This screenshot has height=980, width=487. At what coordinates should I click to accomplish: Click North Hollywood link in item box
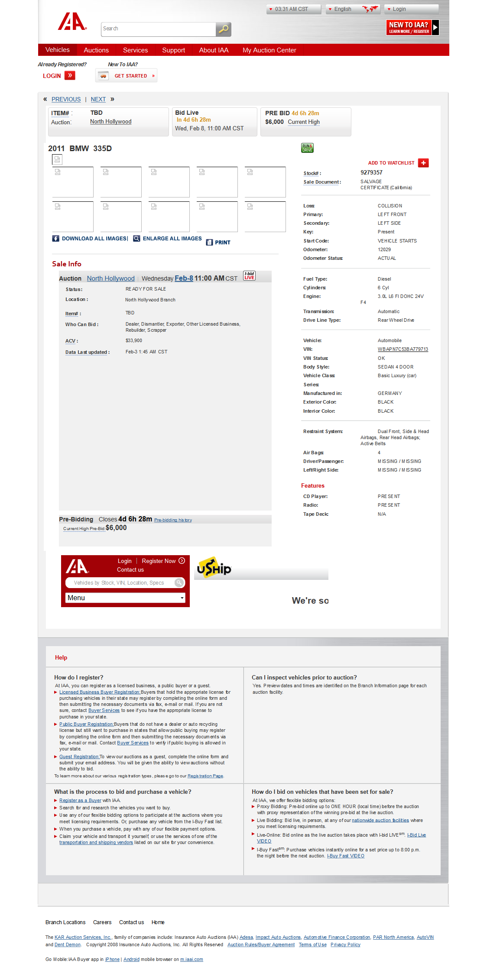click(111, 122)
